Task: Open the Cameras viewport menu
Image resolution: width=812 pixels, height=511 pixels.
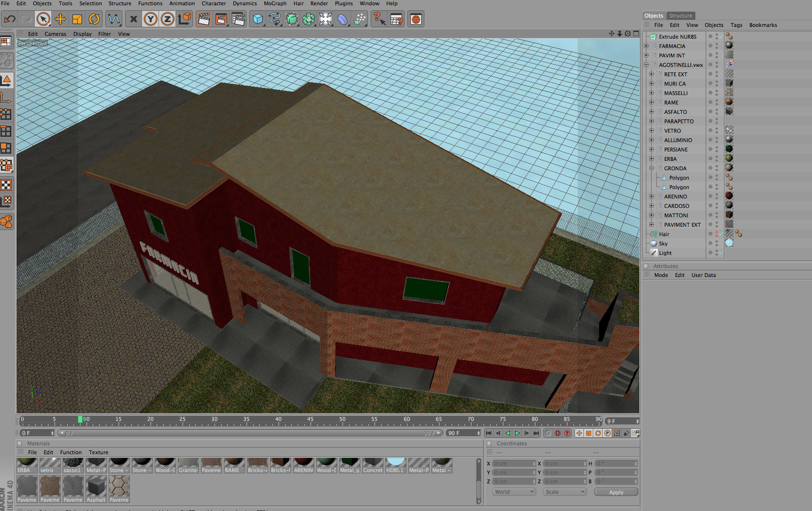Action: click(55, 34)
